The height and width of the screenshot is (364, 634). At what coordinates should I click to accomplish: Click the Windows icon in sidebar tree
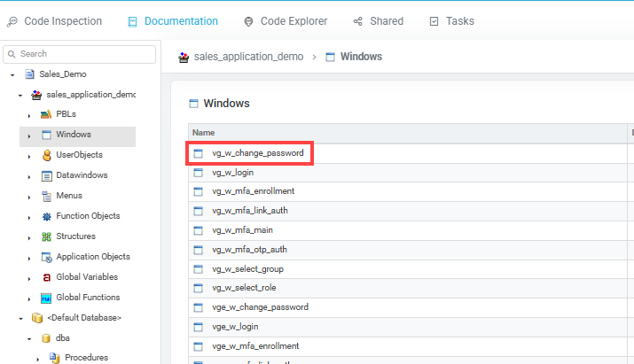coord(46,135)
